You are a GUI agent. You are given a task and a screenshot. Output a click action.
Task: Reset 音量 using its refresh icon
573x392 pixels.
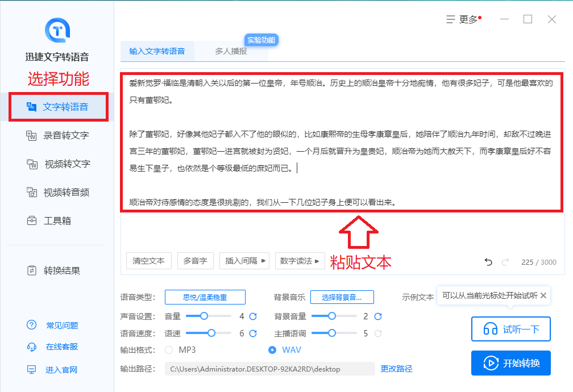[252, 316]
